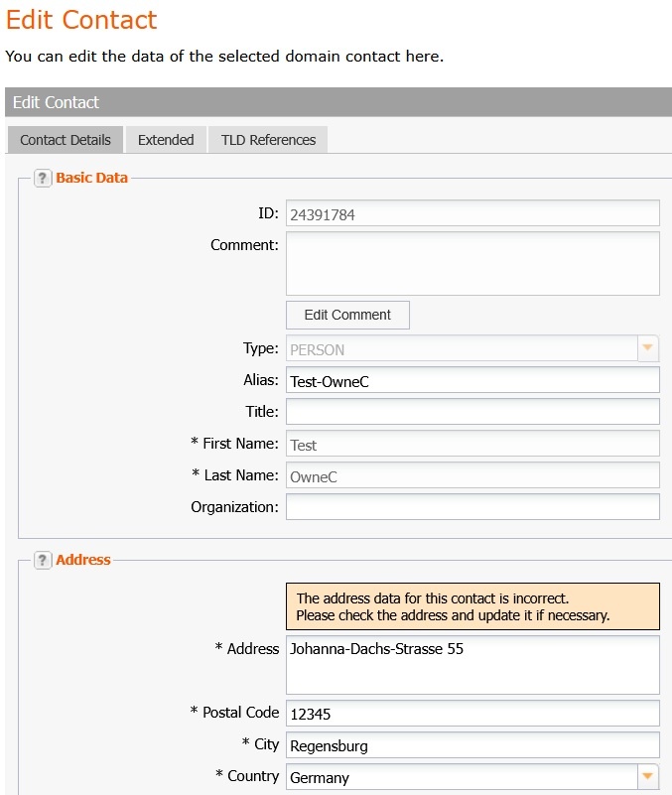The height and width of the screenshot is (795, 672).
Task: Switch to the Contact Details tab
Action: click(x=66, y=140)
